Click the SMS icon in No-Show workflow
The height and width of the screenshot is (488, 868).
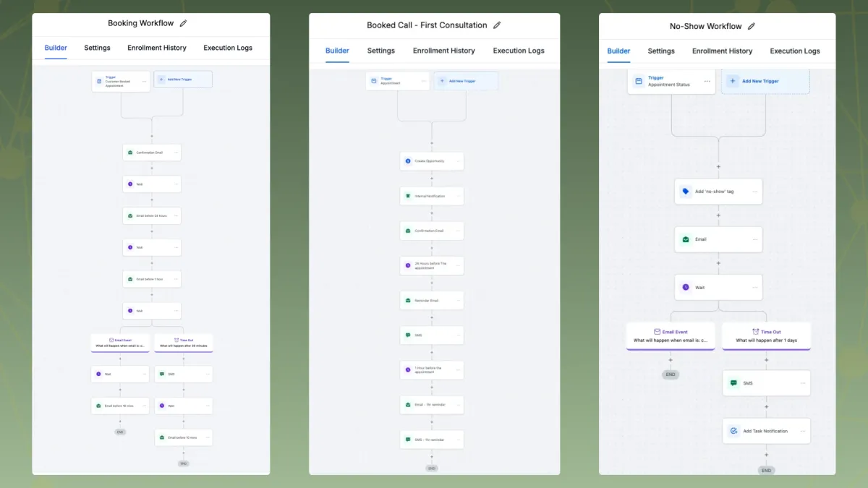733,383
